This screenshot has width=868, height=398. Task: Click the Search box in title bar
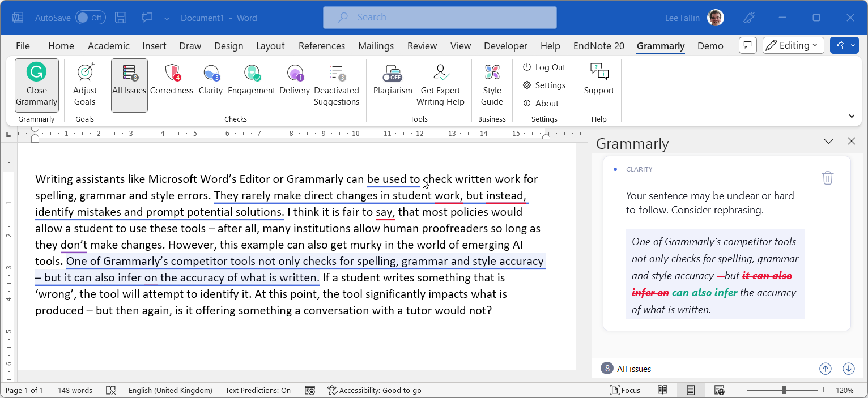[x=440, y=18]
